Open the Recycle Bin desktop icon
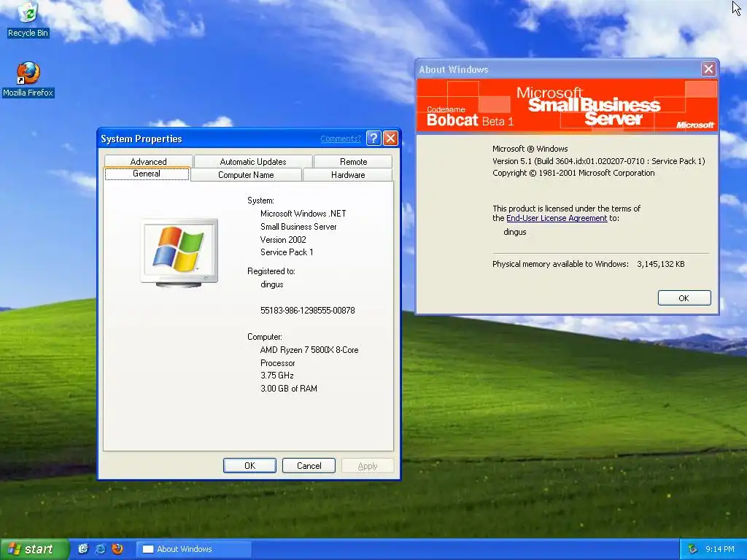Viewport: 747px width, 560px height. point(28,19)
